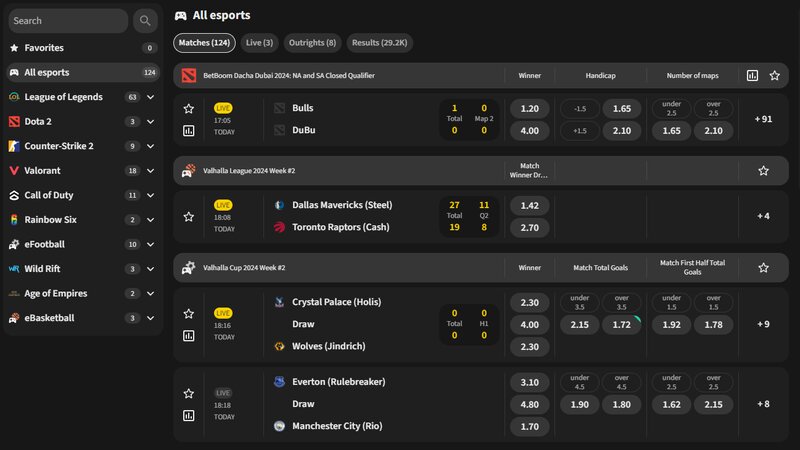
Task: Click the search magnifier button
Action: (146, 20)
